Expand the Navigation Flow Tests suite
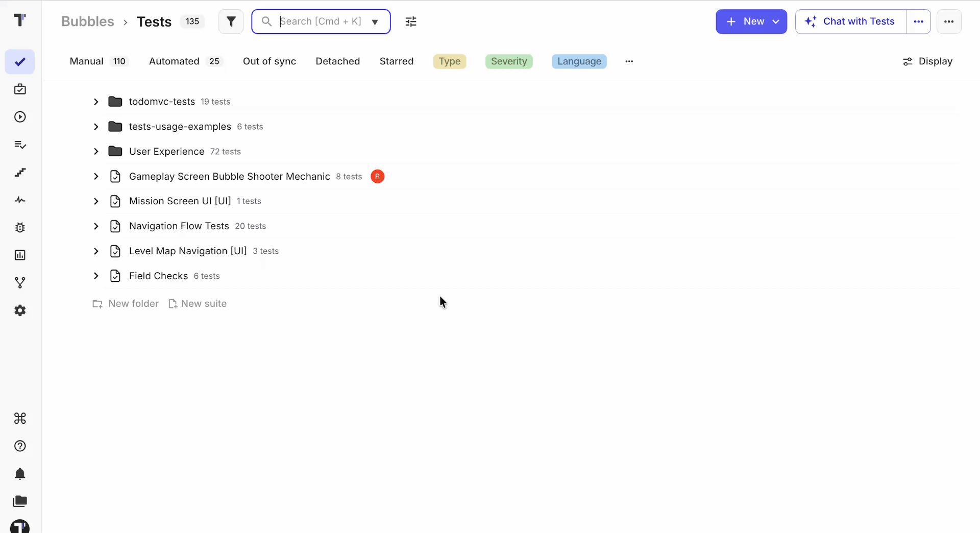 point(96,226)
